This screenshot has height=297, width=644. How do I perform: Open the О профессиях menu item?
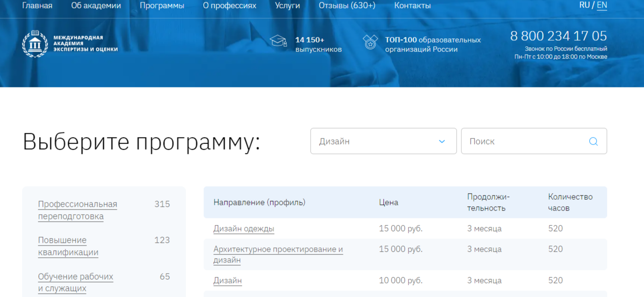230,6
